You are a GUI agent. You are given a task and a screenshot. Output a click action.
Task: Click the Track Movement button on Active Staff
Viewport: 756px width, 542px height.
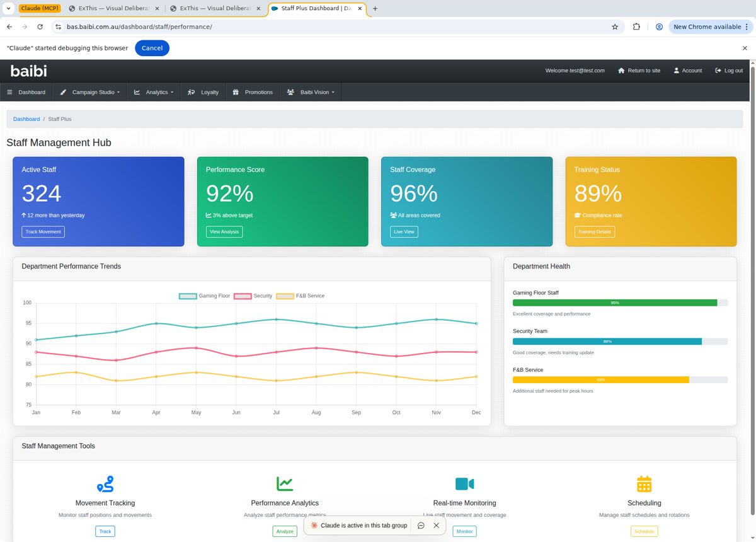click(43, 231)
